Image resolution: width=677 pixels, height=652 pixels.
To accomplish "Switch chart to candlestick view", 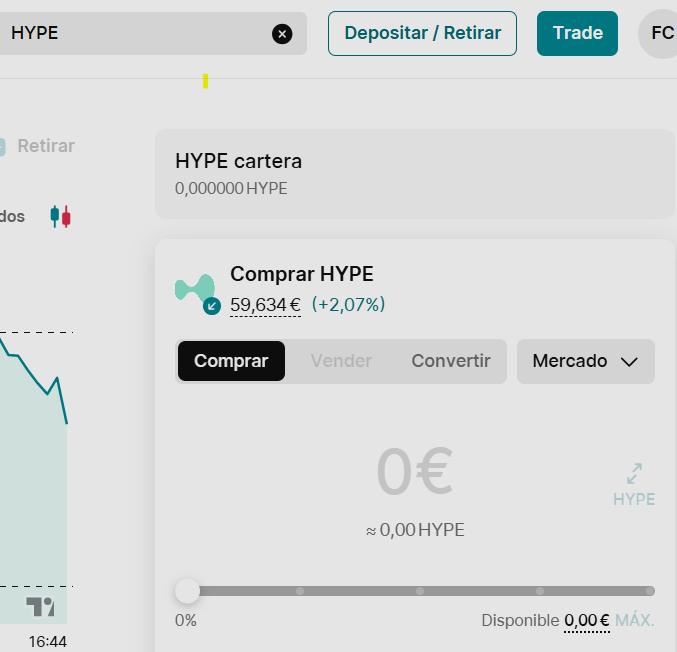I will pyautogui.click(x=60, y=217).
